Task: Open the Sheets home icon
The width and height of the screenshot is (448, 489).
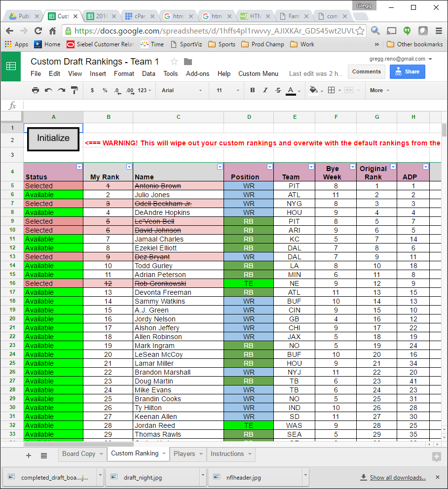Action: [x=11, y=67]
